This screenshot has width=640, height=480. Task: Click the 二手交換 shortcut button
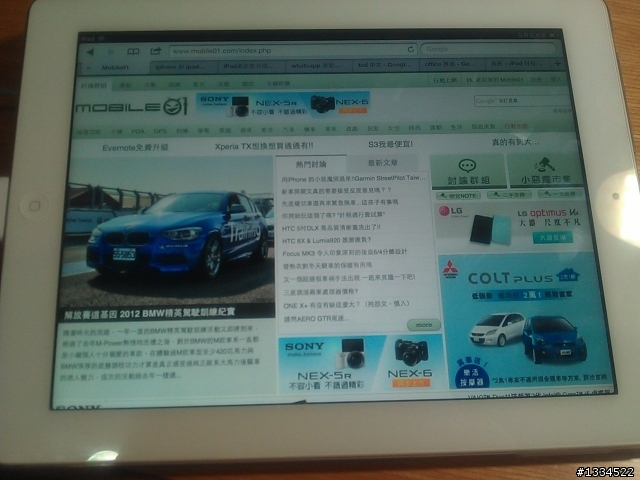511,195
